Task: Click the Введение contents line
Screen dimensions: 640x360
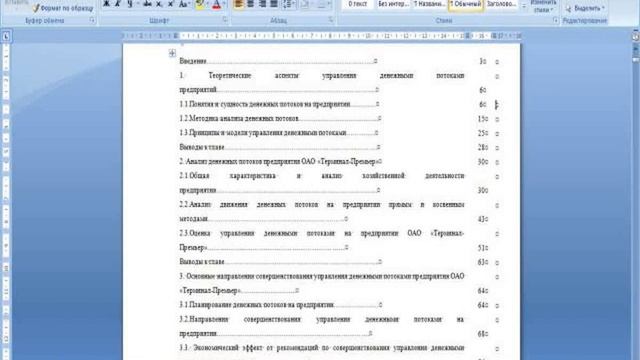Action: [278, 61]
